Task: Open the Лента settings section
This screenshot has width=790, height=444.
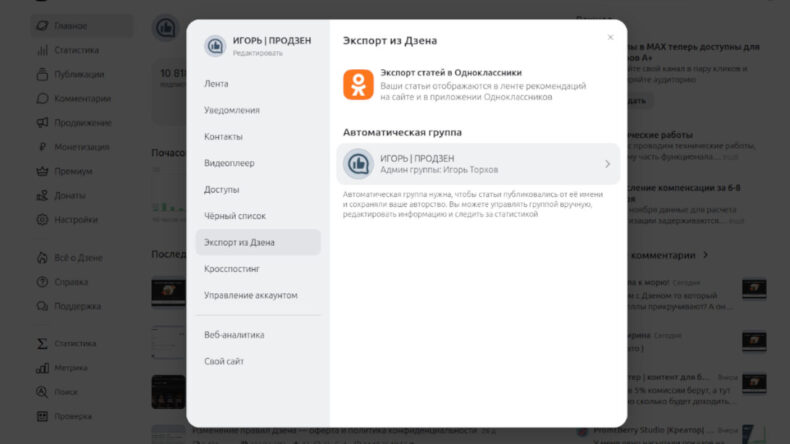Action: click(x=216, y=84)
